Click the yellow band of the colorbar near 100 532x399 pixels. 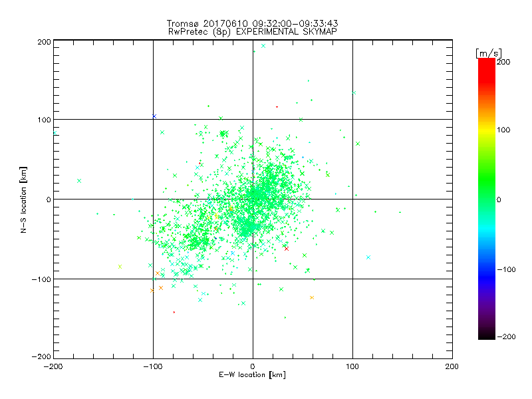pyautogui.click(x=487, y=130)
